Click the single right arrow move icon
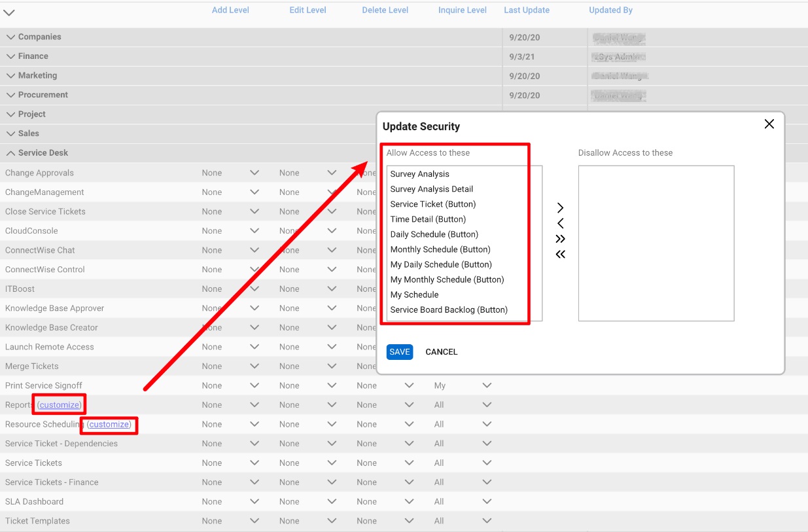This screenshot has width=808, height=532. [560, 207]
